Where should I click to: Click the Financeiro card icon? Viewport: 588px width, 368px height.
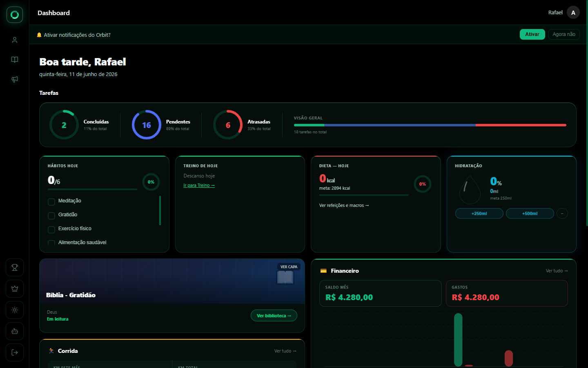pyautogui.click(x=323, y=271)
